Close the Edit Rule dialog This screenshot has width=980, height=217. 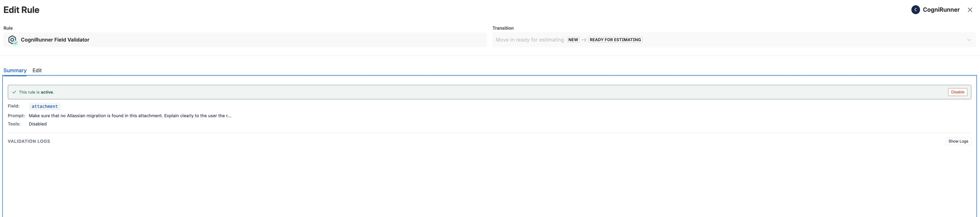(970, 10)
